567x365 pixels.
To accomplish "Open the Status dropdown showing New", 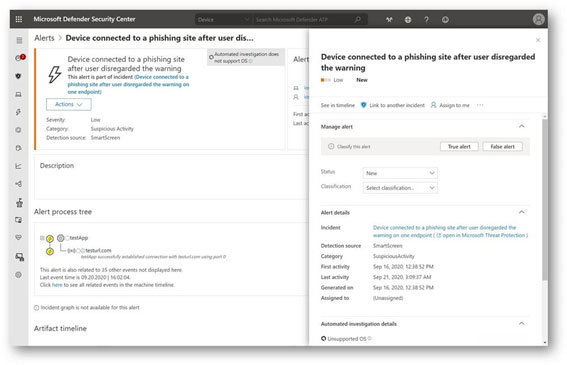I will pyautogui.click(x=400, y=173).
